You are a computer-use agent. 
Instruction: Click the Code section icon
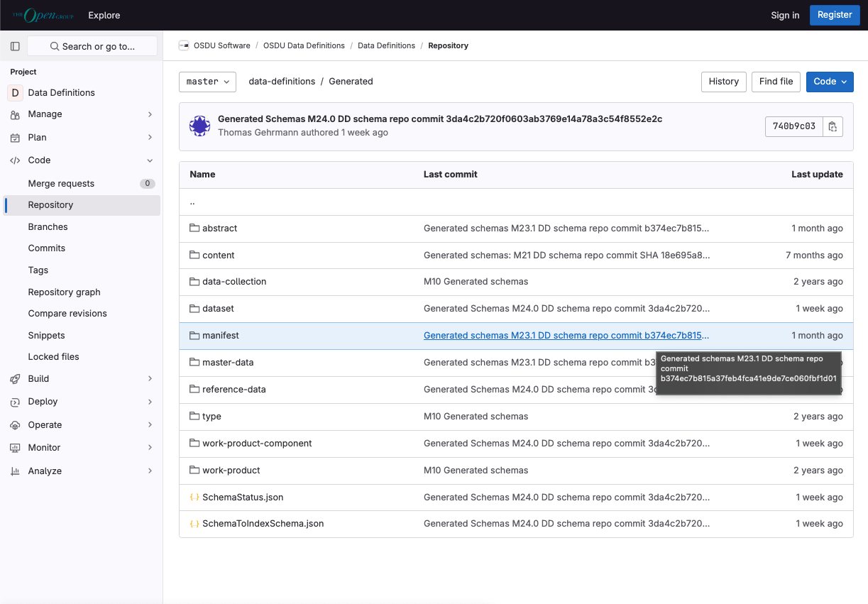15,160
